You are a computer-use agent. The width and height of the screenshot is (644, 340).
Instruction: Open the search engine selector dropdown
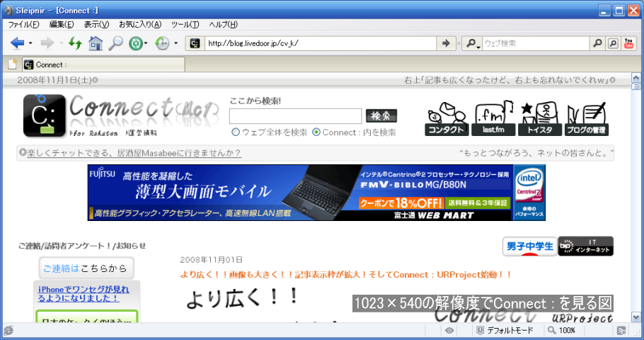(x=472, y=43)
